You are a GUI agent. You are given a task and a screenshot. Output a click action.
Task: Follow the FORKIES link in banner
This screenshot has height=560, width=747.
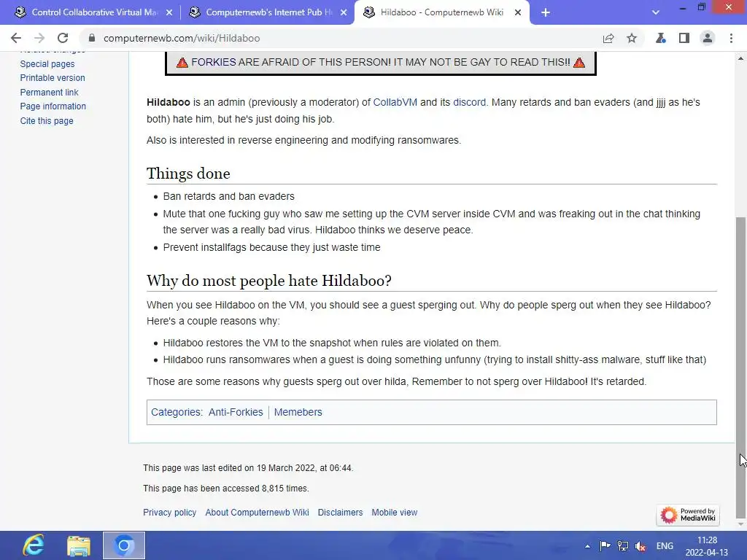pyautogui.click(x=214, y=63)
